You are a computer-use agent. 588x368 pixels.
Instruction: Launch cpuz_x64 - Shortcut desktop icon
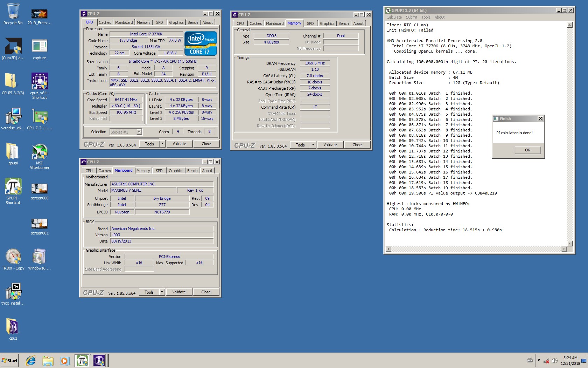[39, 86]
